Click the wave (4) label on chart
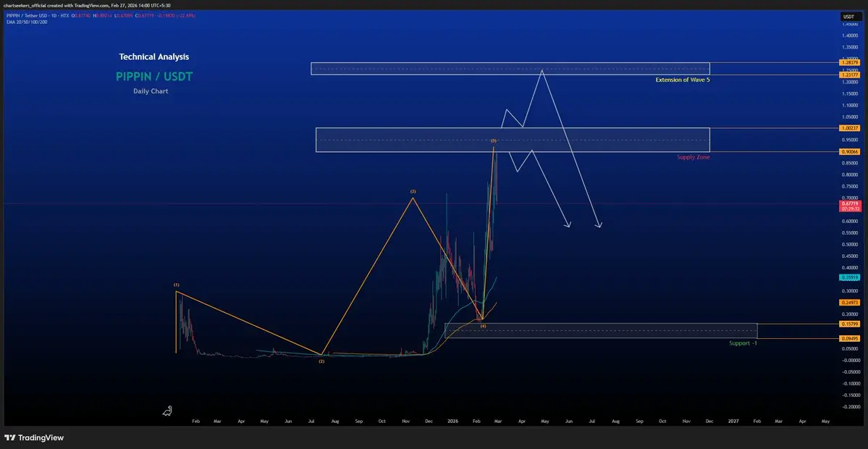868x449 pixels. (484, 327)
